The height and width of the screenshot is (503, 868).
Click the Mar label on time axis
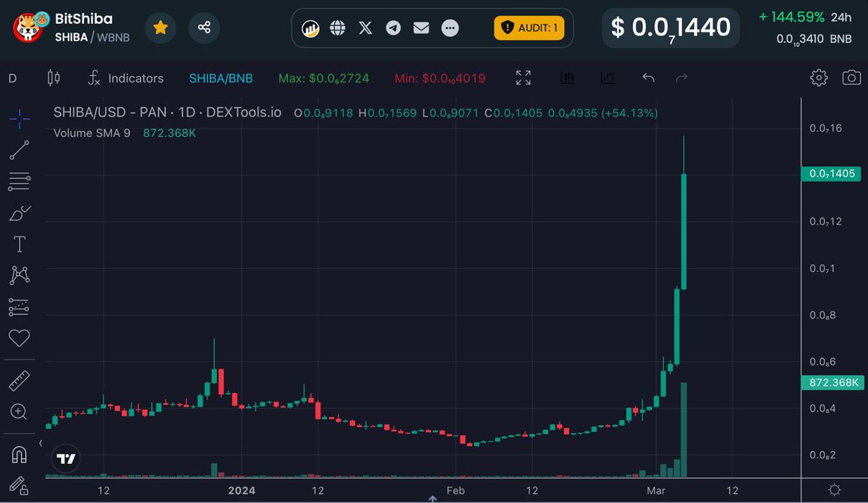657,490
